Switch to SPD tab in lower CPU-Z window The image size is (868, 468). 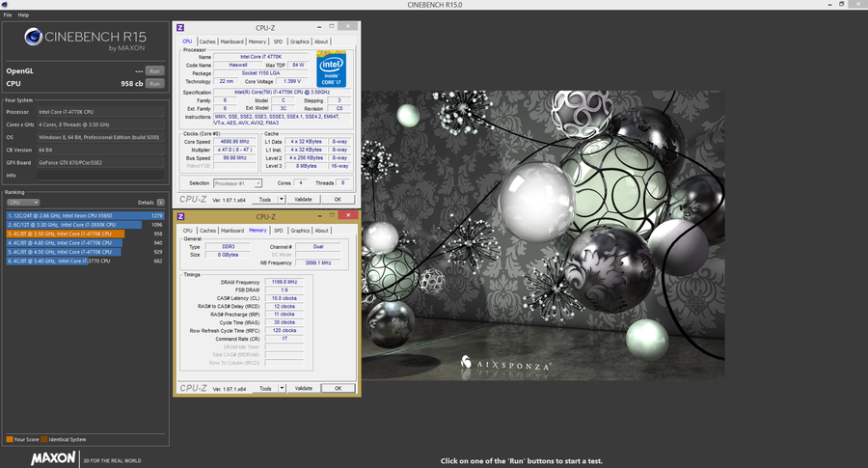279,231
